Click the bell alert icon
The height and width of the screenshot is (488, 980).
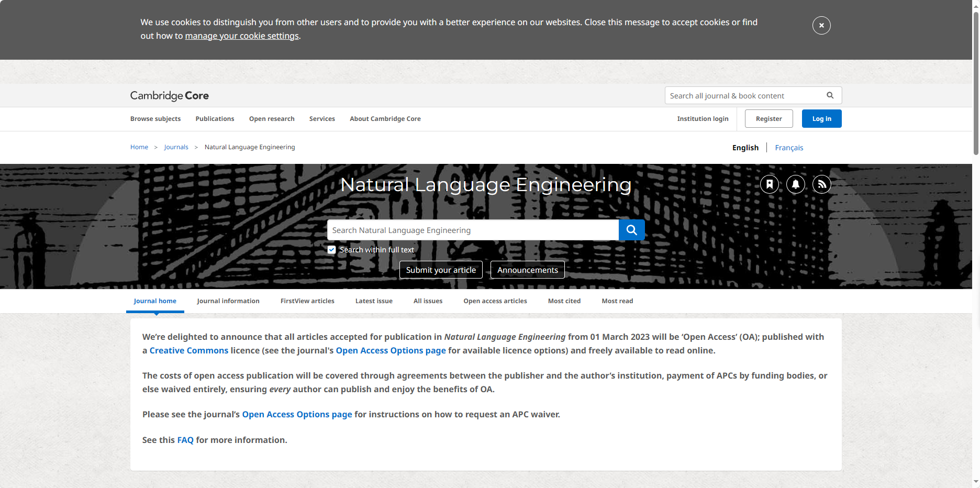point(796,184)
